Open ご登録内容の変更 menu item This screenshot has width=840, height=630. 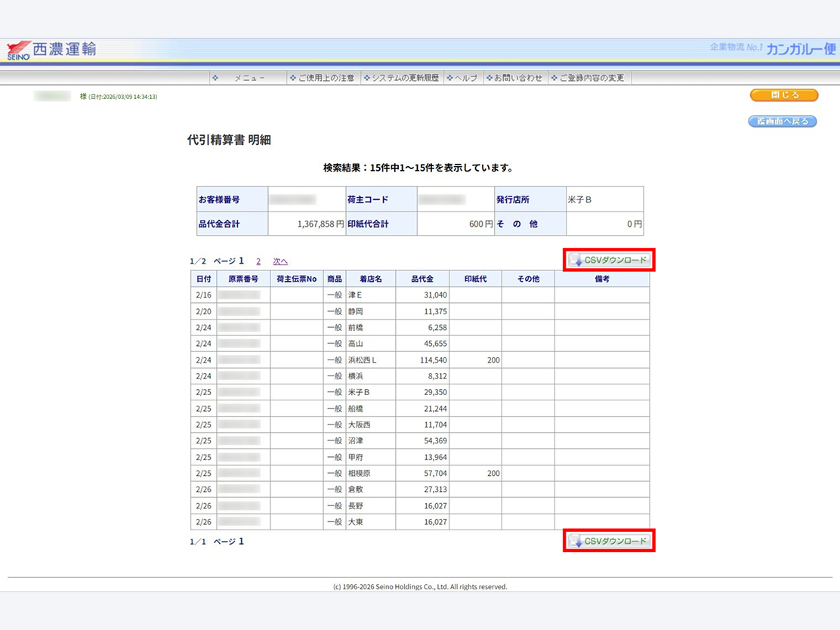click(588, 79)
